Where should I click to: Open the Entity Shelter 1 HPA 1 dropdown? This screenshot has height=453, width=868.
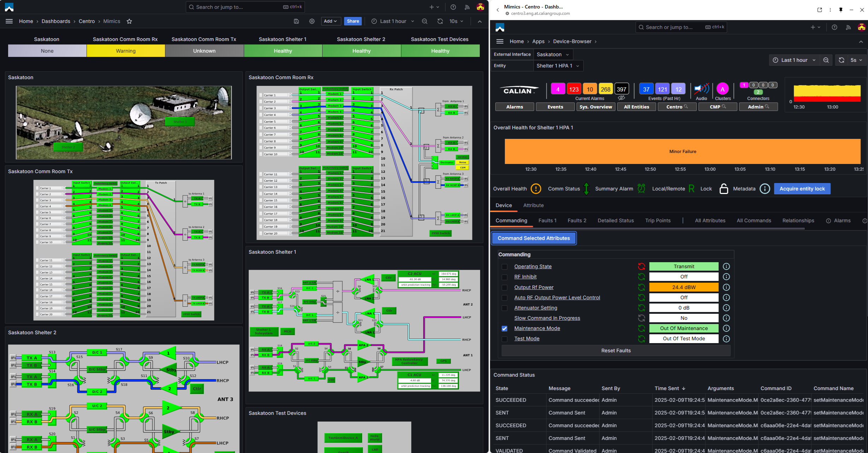(558, 66)
